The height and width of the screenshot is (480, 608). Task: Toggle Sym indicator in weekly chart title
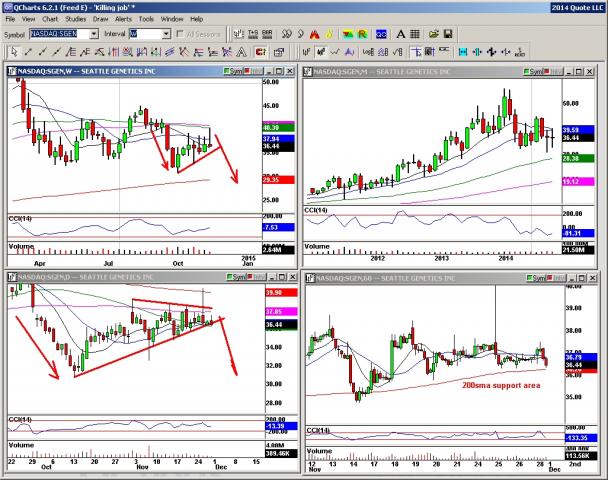coord(233,71)
